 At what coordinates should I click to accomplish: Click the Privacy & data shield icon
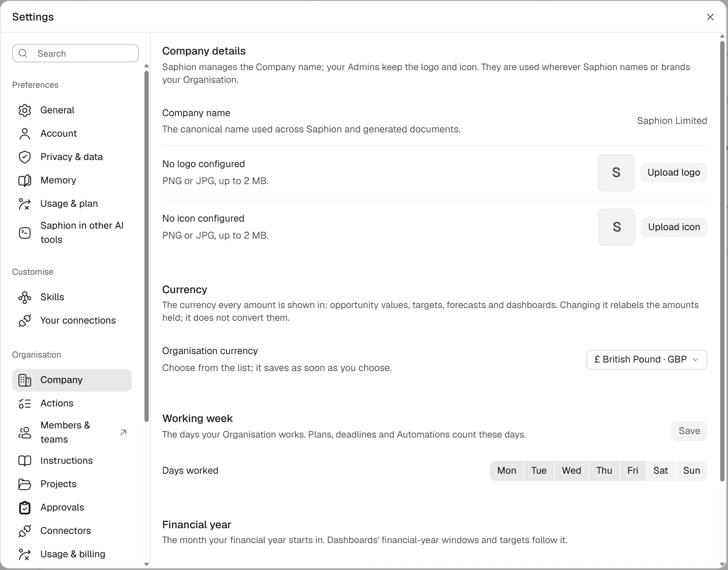pyautogui.click(x=25, y=157)
